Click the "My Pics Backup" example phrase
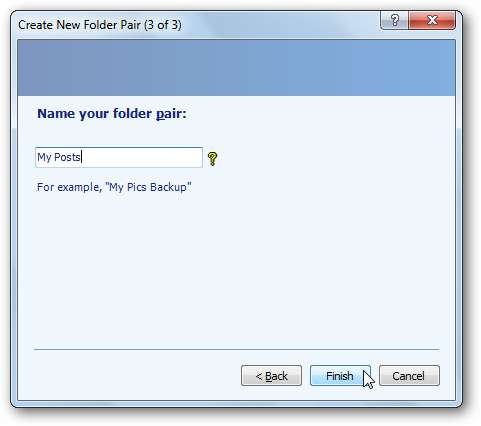 (x=148, y=187)
